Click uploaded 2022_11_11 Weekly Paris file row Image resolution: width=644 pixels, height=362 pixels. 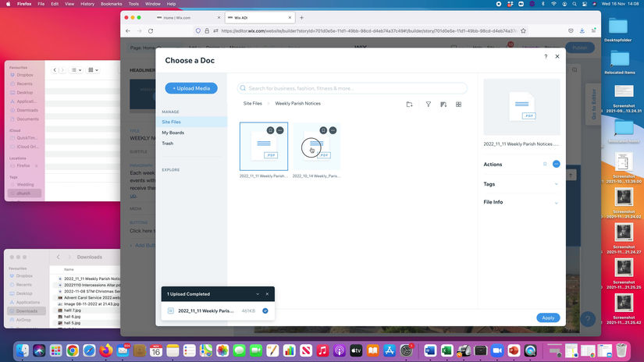(x=218, y=311)
